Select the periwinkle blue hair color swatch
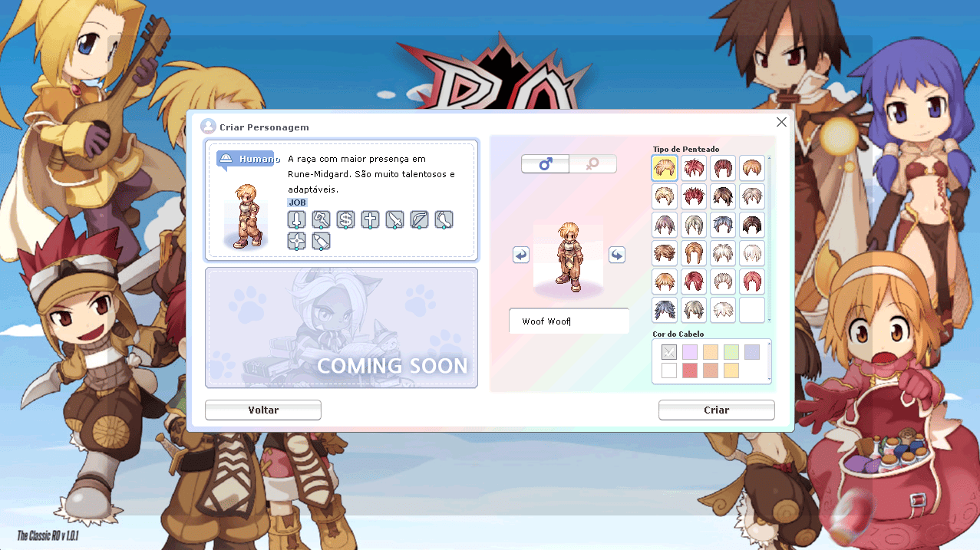980x550 pixels. pyautogui.click(x=752, y=352)
